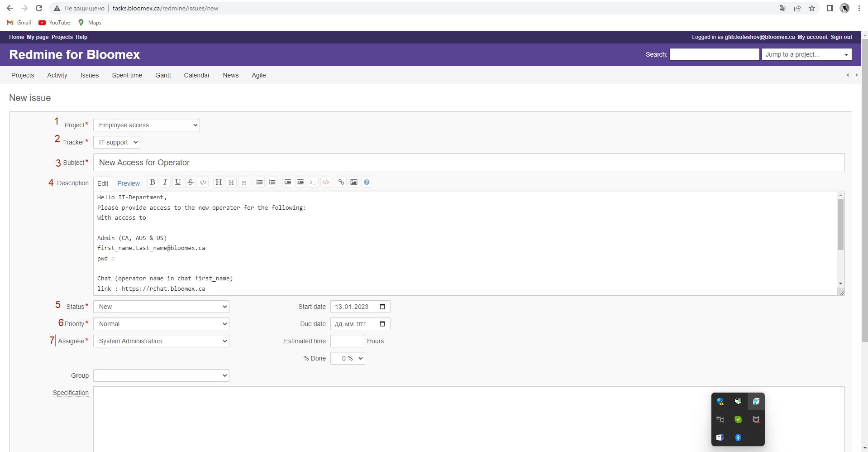This screenshot has width=868, height=452.
Task: Open My page link
Action: pyautogui.click(x=38, y=37)
